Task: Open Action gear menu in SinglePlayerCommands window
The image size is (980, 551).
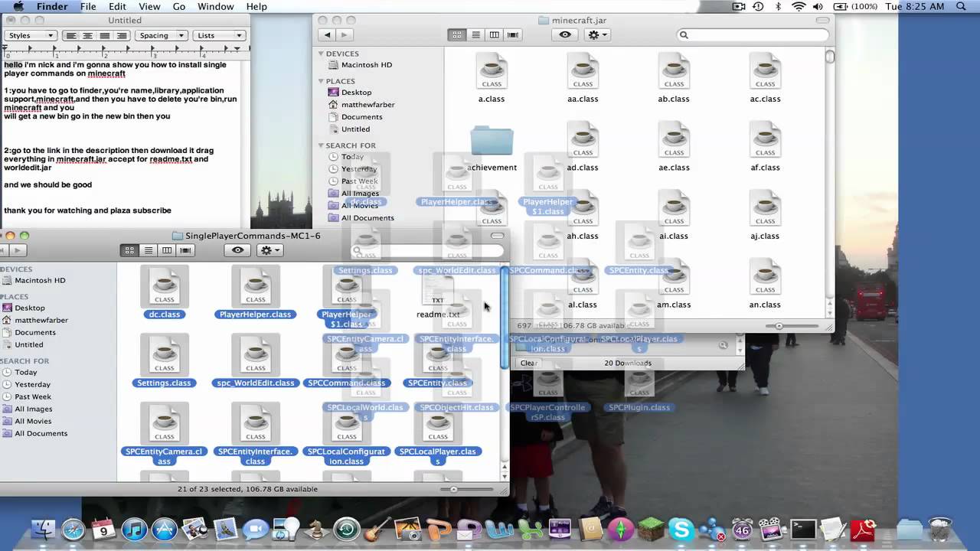Action: tap(269, 250)
